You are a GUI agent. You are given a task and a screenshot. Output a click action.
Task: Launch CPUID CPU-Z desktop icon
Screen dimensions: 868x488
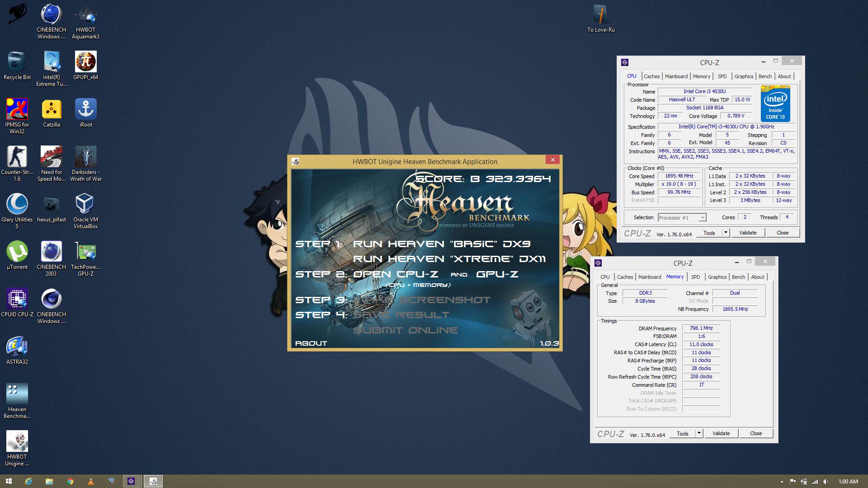[x=17, y=303]
